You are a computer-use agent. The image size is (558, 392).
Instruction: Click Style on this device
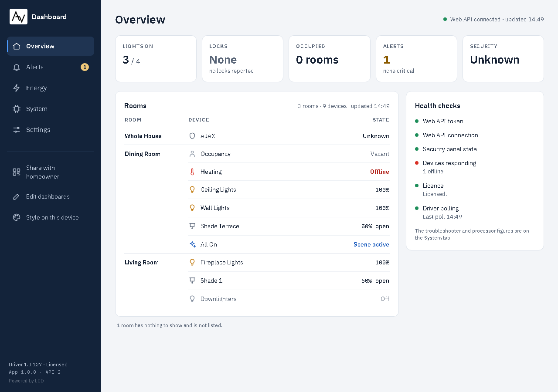(51, 218)
